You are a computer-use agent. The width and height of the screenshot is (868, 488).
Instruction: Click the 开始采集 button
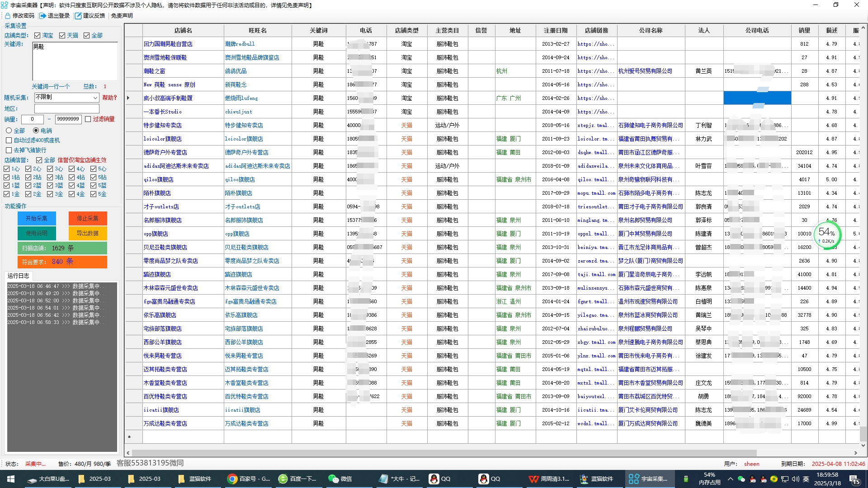tap(37, 219)
